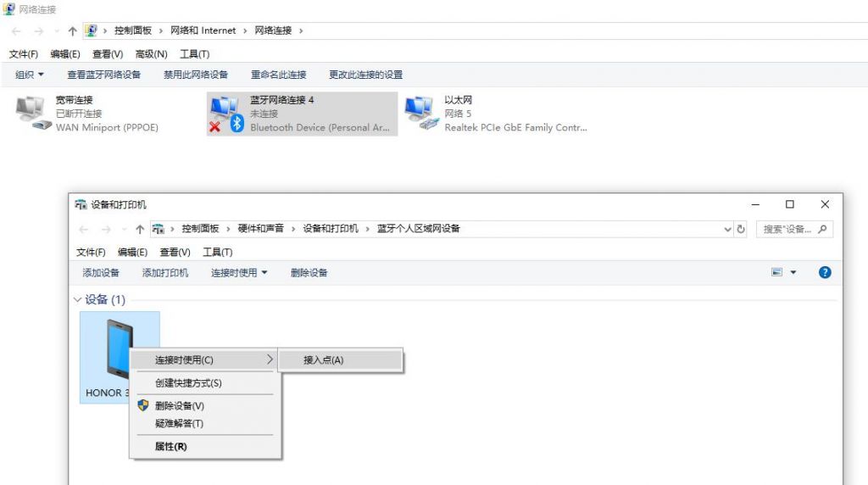Click 添加打印机 toolbar button
Image resolution: width=868 pixels, height=485 pixels.
coord(165,272)
